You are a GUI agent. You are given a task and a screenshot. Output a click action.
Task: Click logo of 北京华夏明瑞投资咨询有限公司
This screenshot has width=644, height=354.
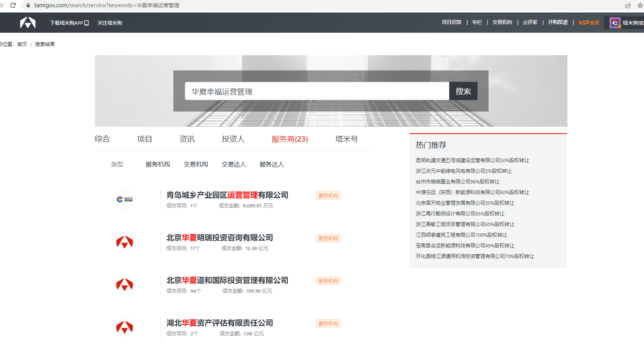(x=125, y=242)
